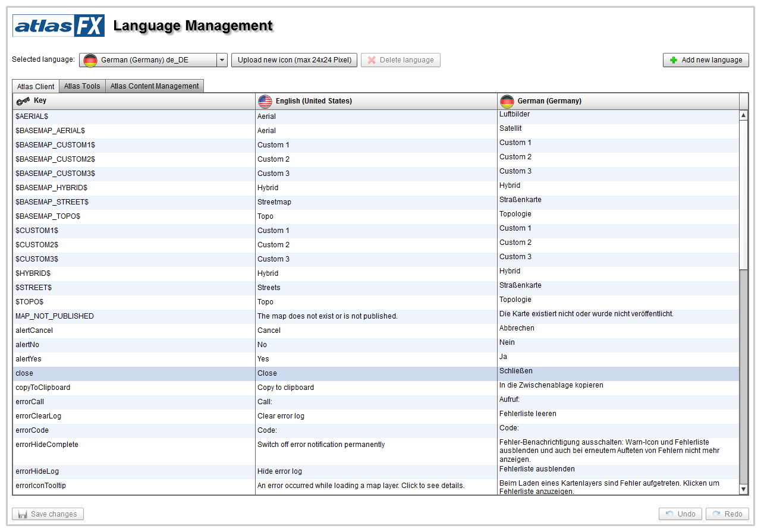Image resolution: width=761 pixels, height=532 pixels.
Task: Click the English value Streets
Action: pos(269,288)
